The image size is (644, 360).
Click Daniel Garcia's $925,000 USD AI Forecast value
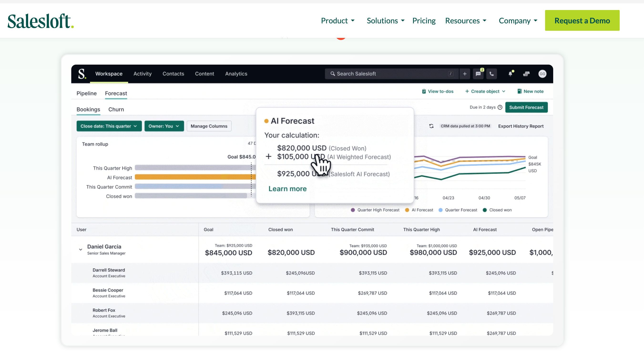492,252
